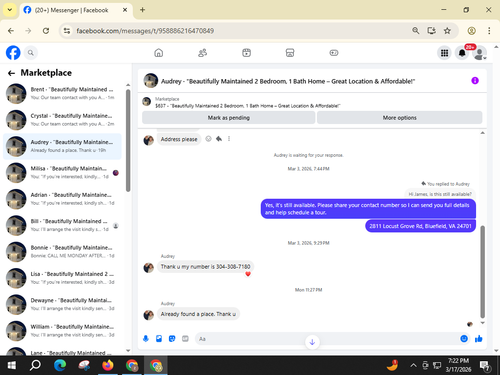
Task: Launch Firefox from taskbar
Action: 108,366
